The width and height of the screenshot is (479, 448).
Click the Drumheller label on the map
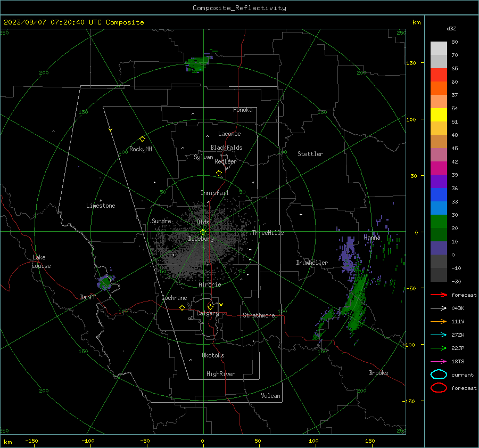pos(312,263)
